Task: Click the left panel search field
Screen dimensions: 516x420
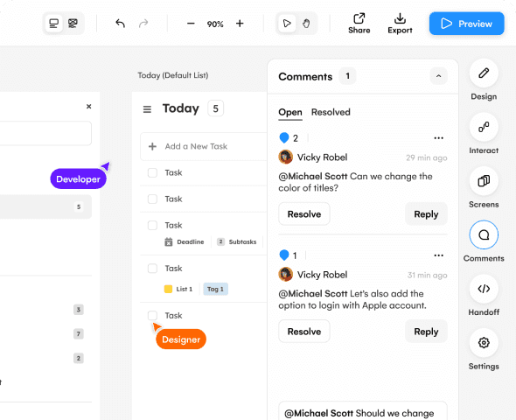Action: point(45,133)
